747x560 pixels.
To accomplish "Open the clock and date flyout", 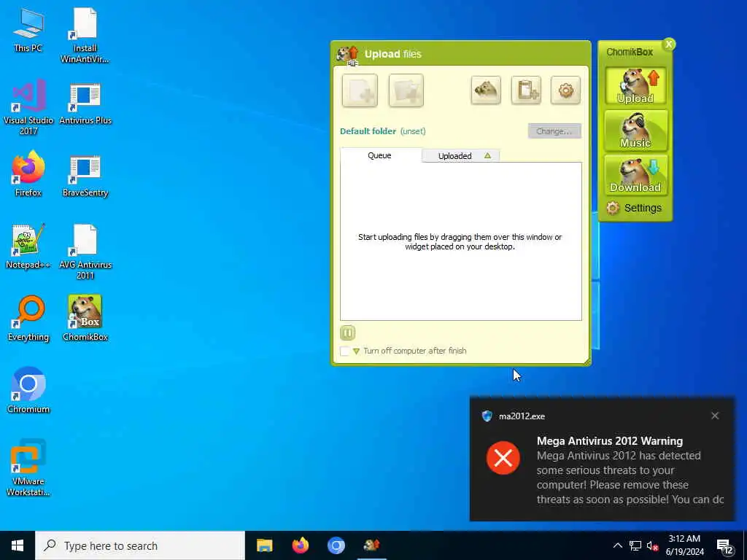I will 684,545.
